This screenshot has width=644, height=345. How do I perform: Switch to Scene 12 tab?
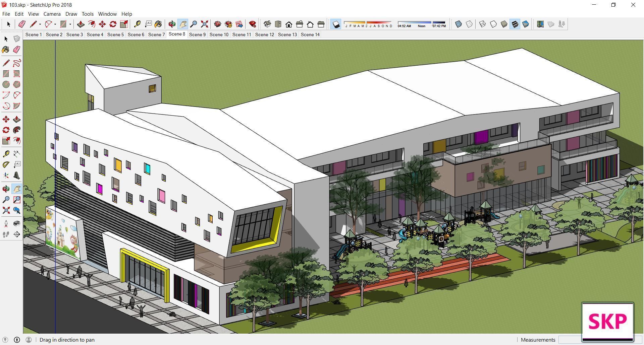264,34
